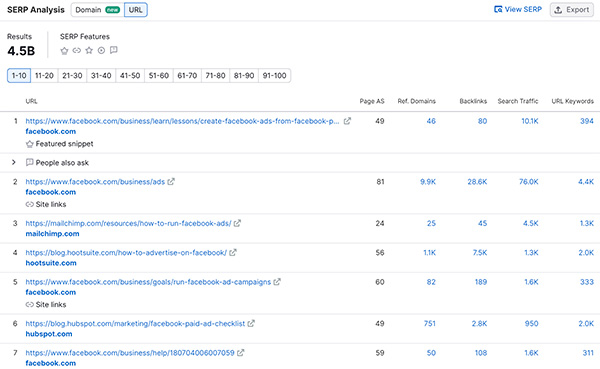This screenshot has height=369, width=600.
Task: Select the 91-100 results tab
Action: tap(274, 75)
